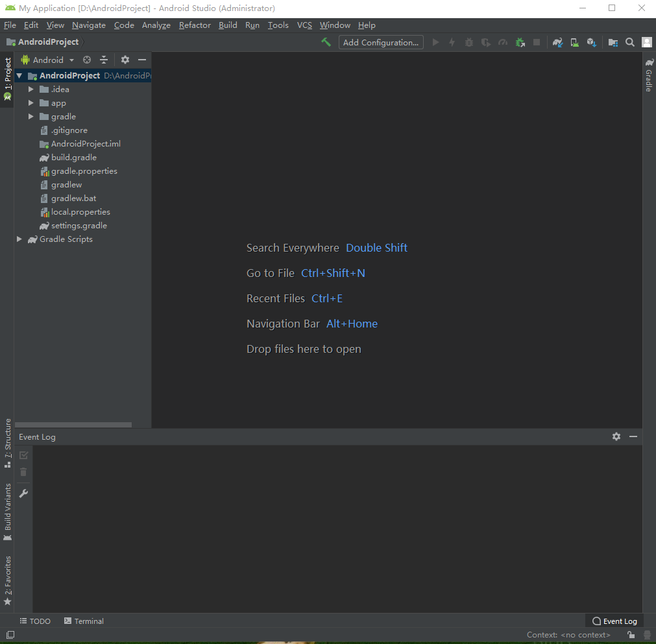Open the Project Structure icon
The image size is (656, 644).
(613, 42)
